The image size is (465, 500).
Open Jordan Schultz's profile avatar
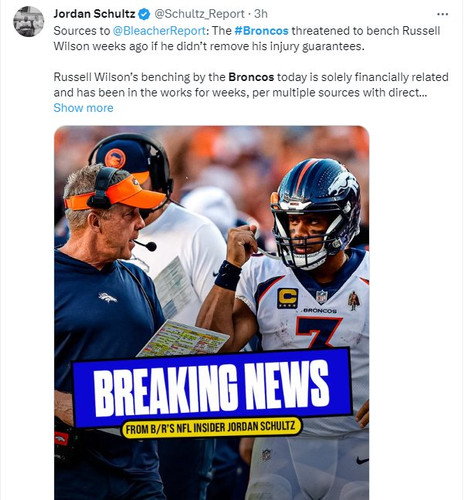point(29,21)
